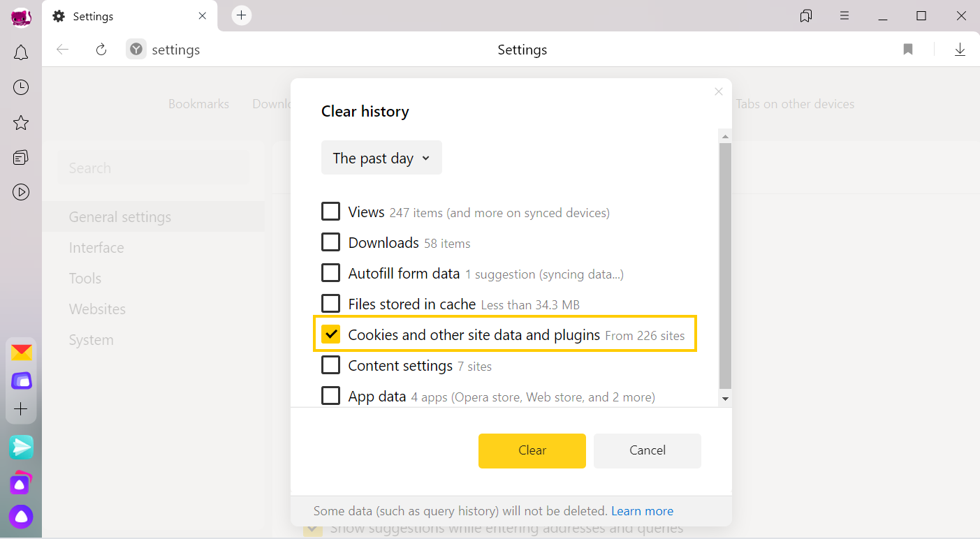Image resolution: width=980 pixels, height=539 pixels.
Task: Check the Downloads checkbox
Action: [330, 242]
